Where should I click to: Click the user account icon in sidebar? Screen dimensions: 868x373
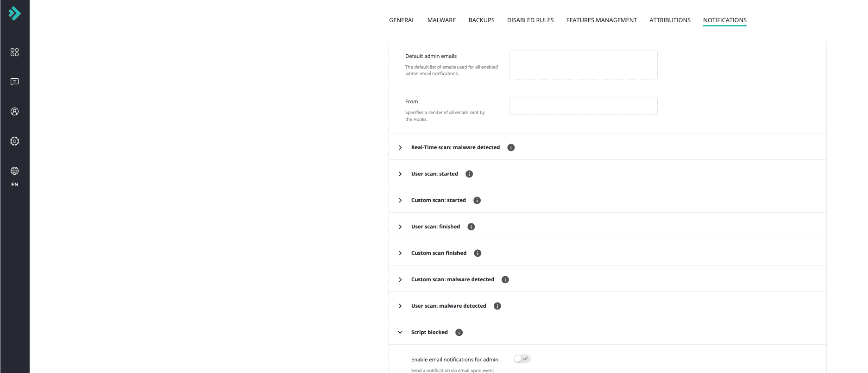[x=15, y=112]
